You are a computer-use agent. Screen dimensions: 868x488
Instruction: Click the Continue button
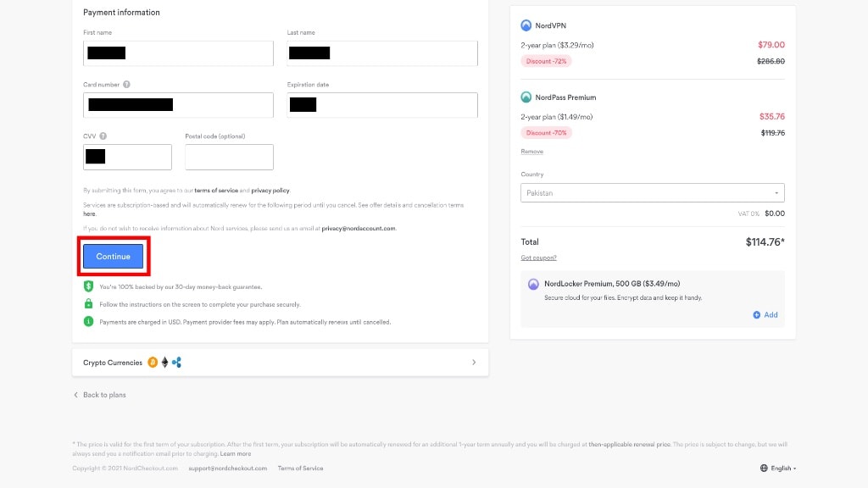tap(113, 256)
